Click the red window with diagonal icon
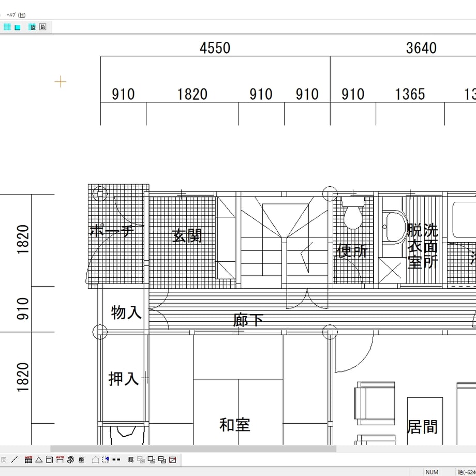The width and height of the screenshot is (476, 476). pos(173,460)
